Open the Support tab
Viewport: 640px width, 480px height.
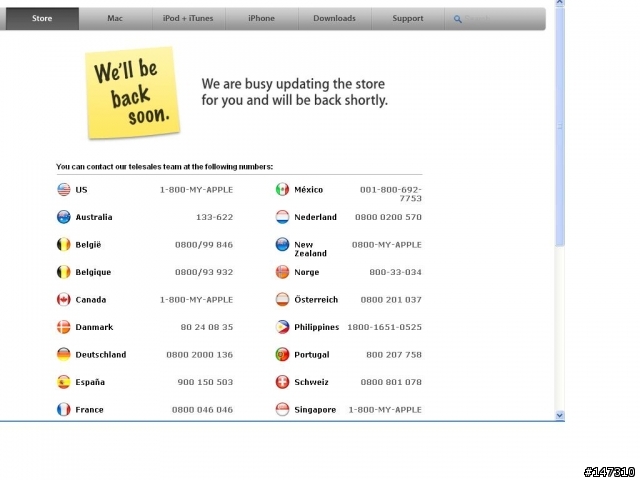(x=407, y=18)
